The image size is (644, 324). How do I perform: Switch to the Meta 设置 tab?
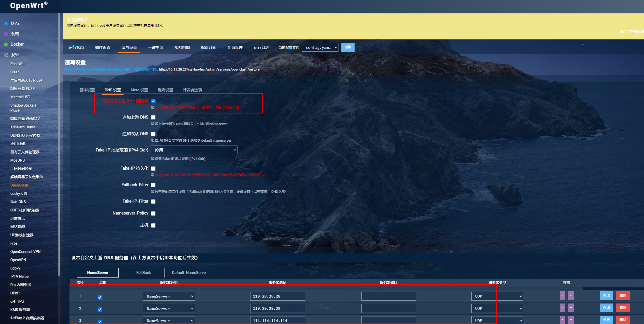pyautogui.click(x=139, y=90)
